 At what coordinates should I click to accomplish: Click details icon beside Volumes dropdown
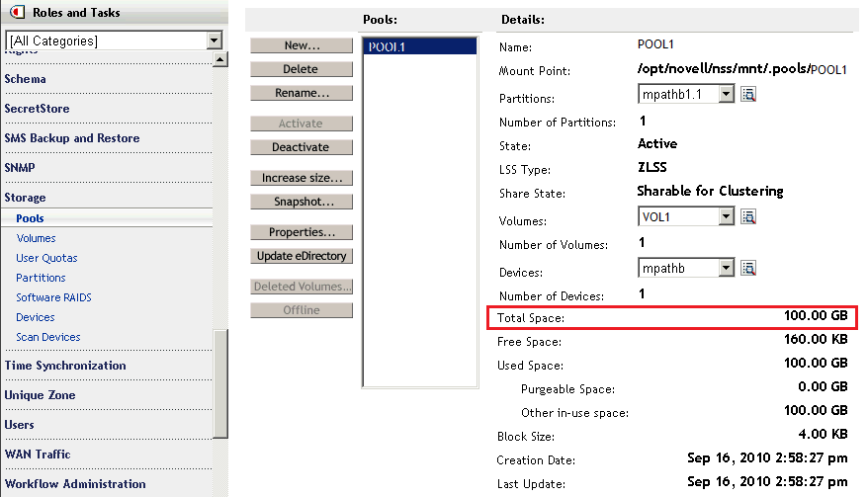point(749,216)
